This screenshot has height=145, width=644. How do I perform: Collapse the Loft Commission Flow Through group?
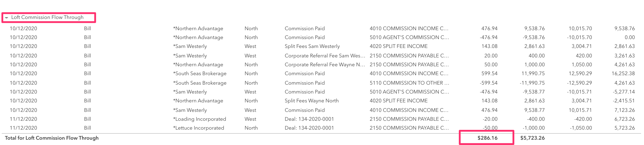[x=6, y=18]
